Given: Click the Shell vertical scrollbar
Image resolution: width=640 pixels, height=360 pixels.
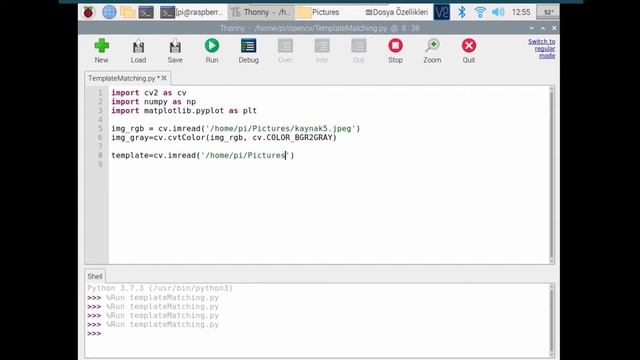Looking at the screenshot, I should coord(552,320).
